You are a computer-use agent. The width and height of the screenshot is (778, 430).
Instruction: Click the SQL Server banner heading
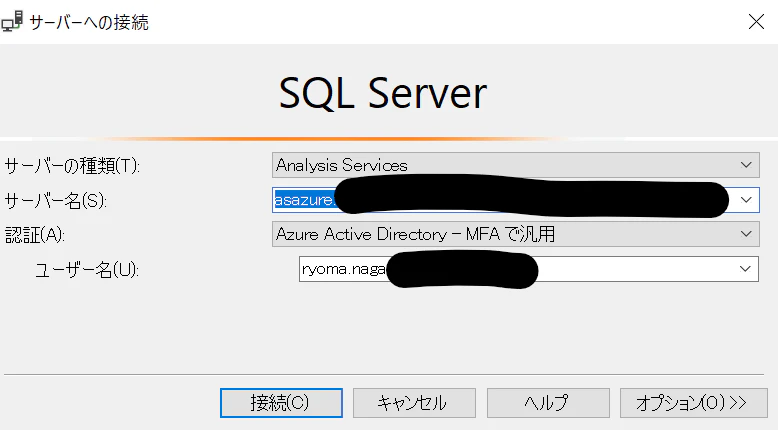(383, 93)
